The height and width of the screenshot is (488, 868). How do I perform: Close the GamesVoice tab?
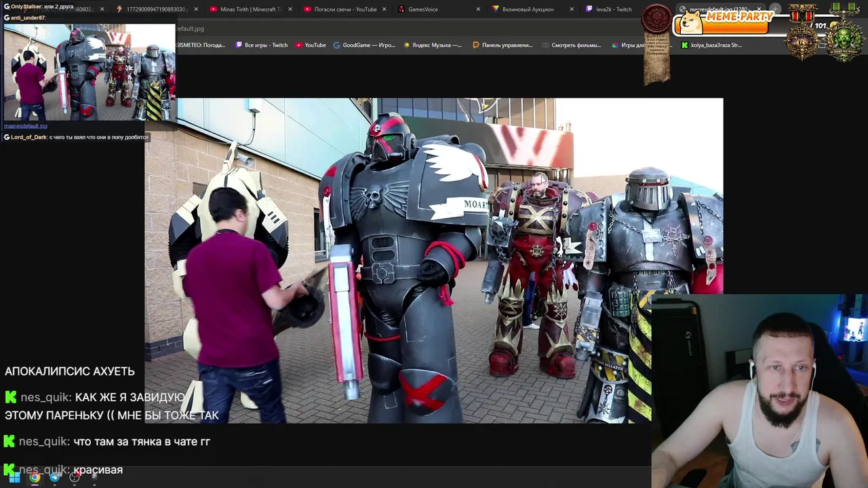(x=478, y=9)
